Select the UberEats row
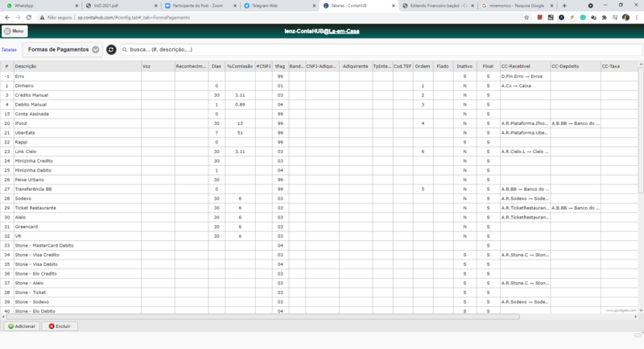 coord(320,133)
